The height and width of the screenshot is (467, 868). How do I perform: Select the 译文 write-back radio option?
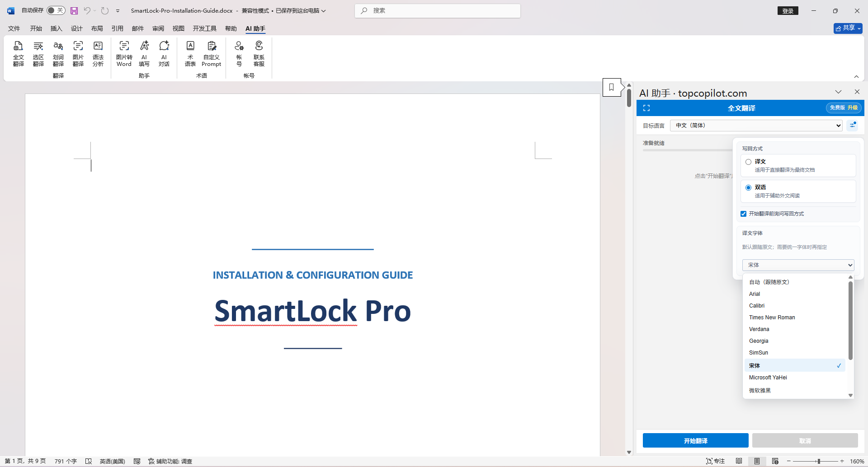(x=748, y=162)
